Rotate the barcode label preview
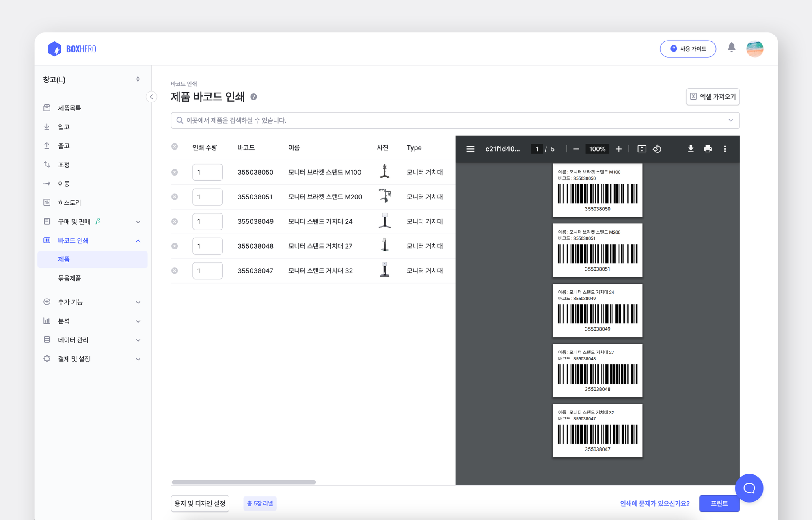Viewport: 812px width, 520px height. tap(658, 149)
